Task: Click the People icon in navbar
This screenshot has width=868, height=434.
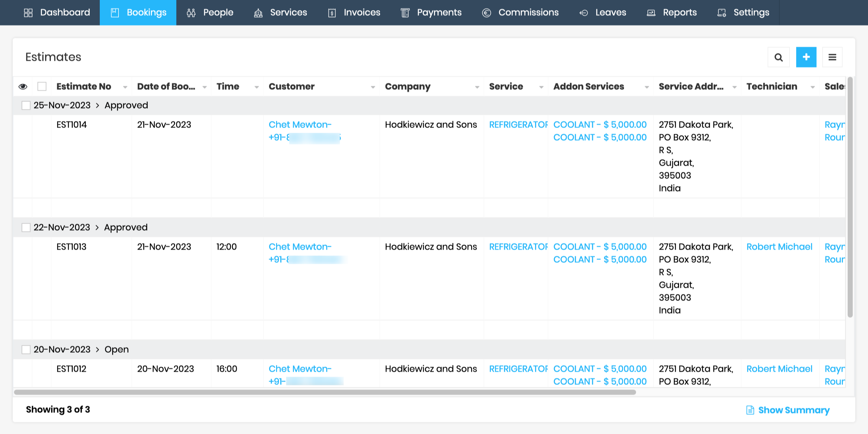Action: tap(191, 13)
